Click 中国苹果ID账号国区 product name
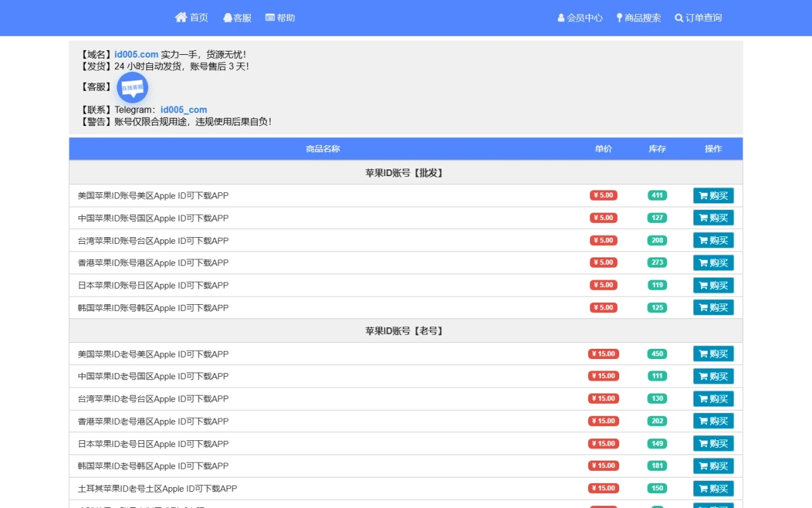 point(153,218)
